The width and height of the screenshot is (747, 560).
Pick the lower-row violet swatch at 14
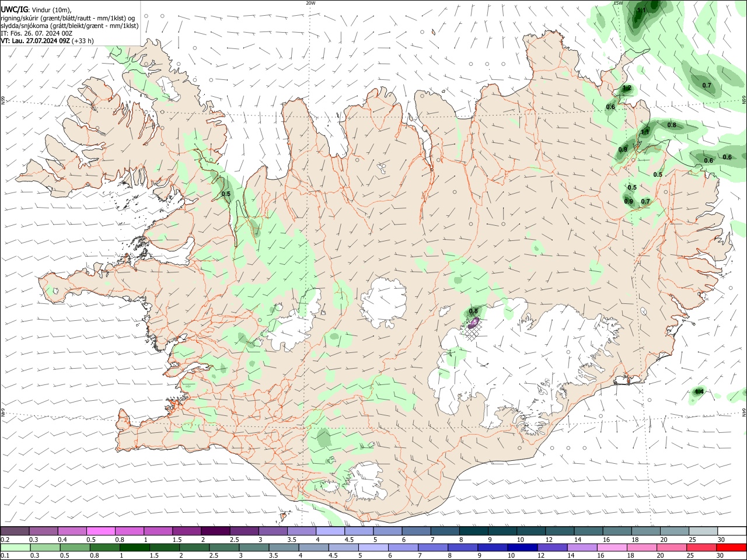[x=582, y=547]
